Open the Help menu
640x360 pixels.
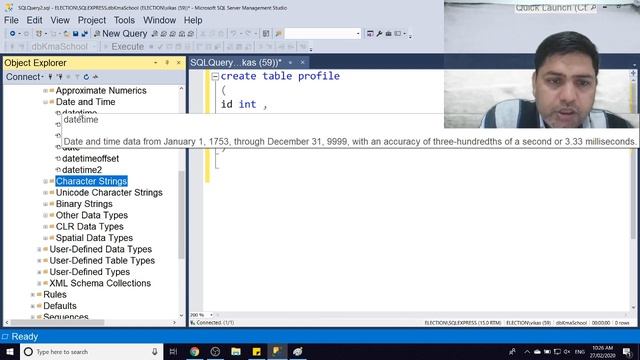193,20
